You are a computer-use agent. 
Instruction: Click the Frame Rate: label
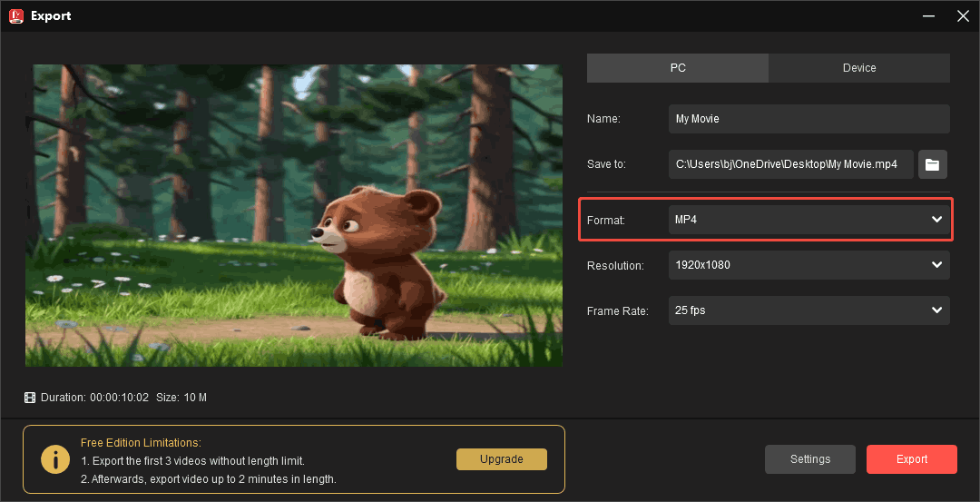tap(618, 310)
